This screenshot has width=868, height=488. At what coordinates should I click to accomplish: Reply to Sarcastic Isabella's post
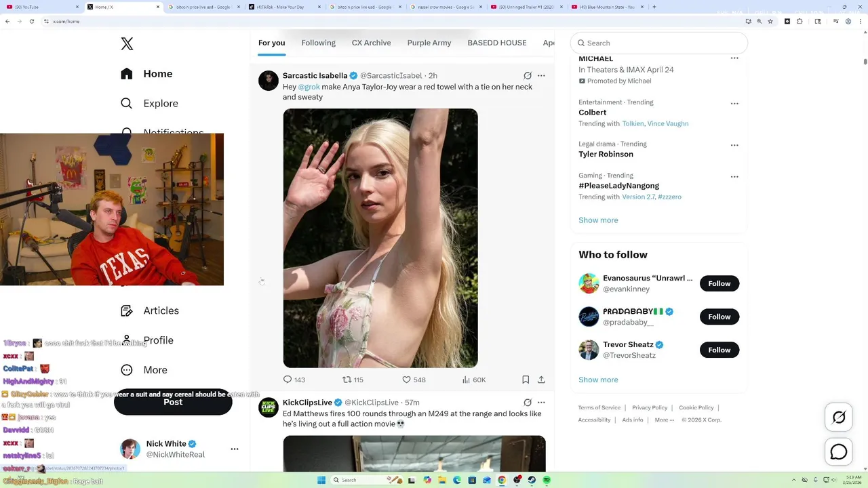click(294, 380)
